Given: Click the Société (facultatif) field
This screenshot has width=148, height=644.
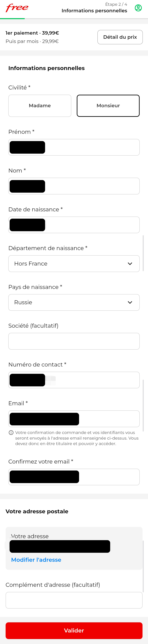Looking at the screenshot, I should 74,341.
